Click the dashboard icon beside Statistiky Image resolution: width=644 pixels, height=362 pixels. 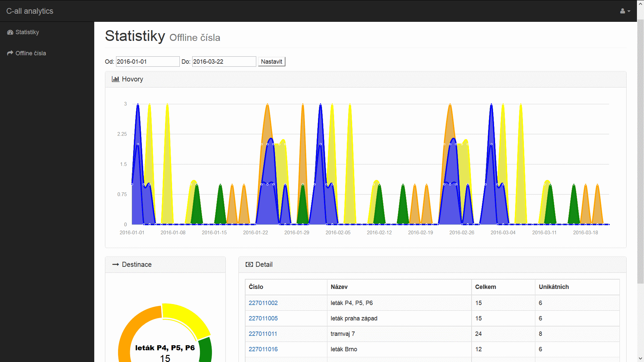[x=10, y=32]
